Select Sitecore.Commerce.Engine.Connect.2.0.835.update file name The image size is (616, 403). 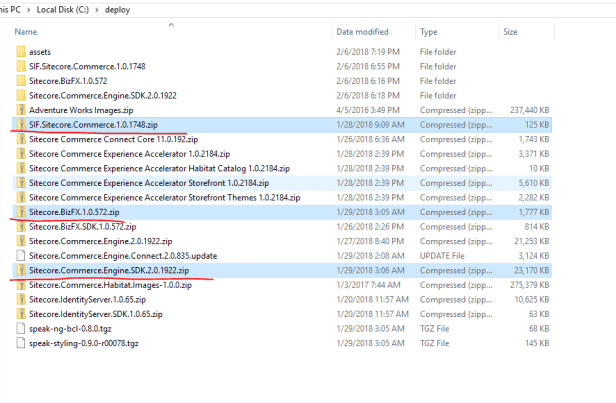pos(123,256)
